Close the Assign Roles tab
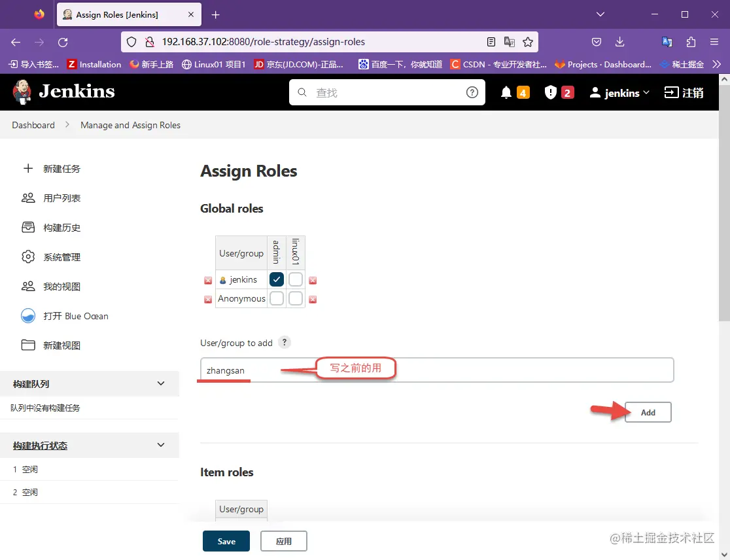 pos(191,14)
